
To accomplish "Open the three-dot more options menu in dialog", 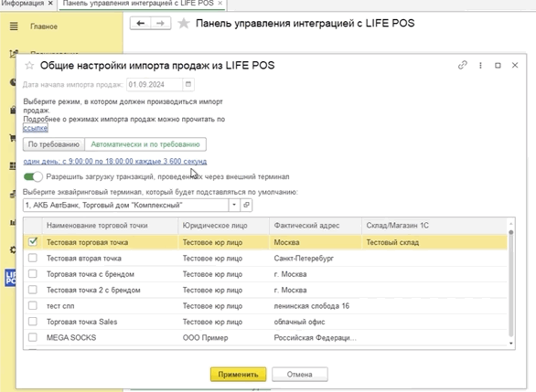I will click(x=480, y=65).
